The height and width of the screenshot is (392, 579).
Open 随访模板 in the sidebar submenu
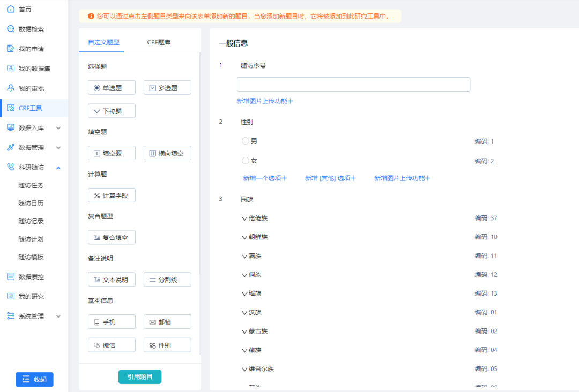[31, 257]
